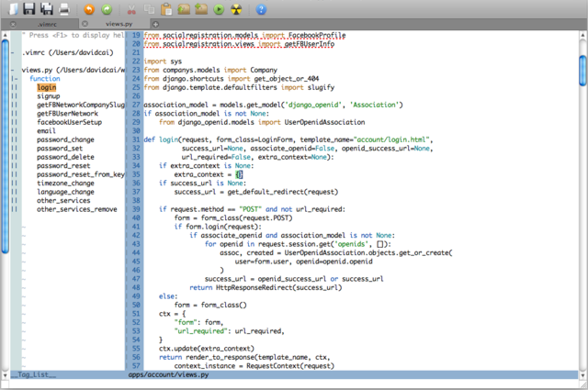Jump to password_reset tag

pyautogui.click(x=63, y=165)
